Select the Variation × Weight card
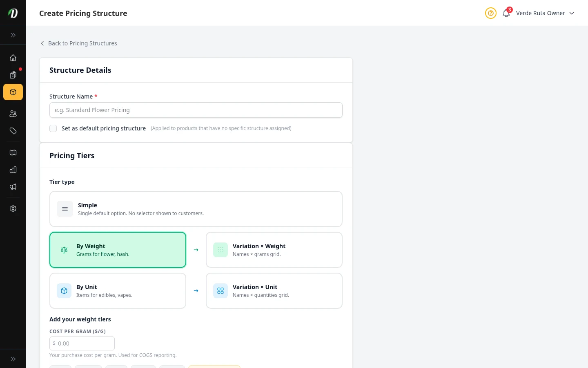Image resolution: width=588 pixels, height=368 pixels. tap(274, 249)
